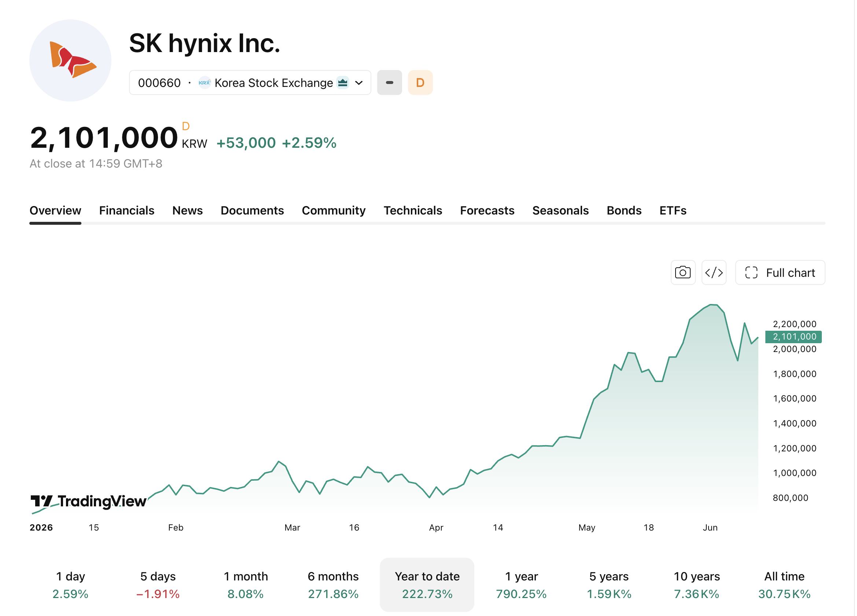This screenshot has width=857, height=616.
Task: Select the 6 months range
Action: [x=333, y=584]
